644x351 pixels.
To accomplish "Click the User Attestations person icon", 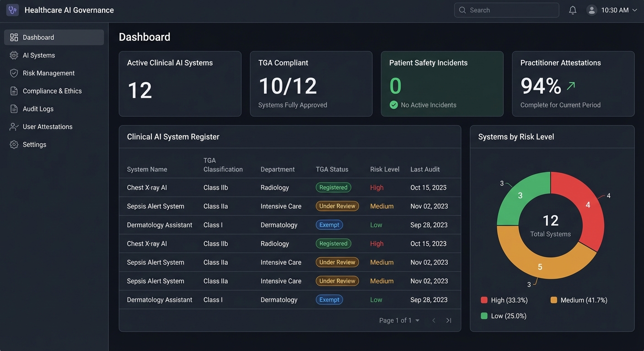I will 14,127.
